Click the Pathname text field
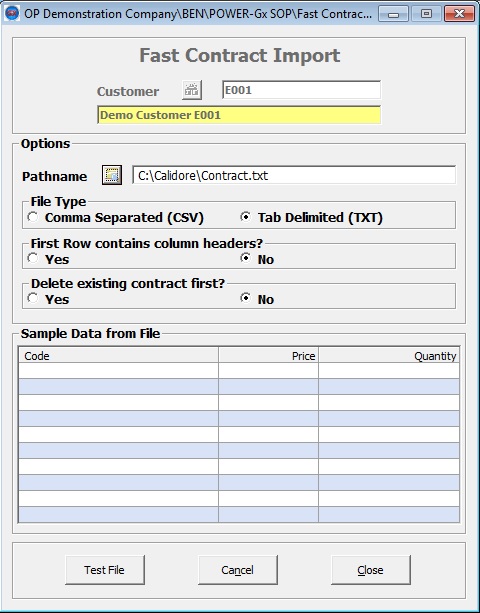 tap(294, 175)
